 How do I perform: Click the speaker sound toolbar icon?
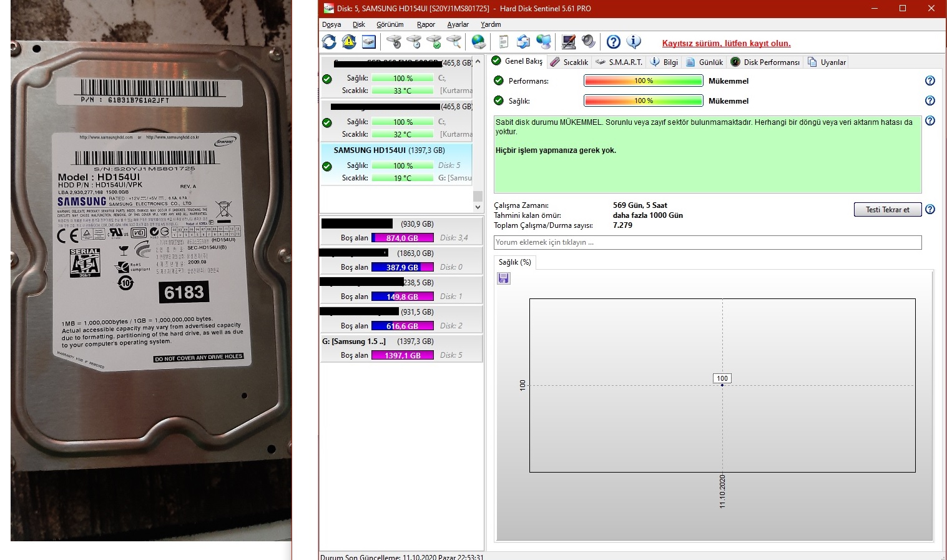click(589, 42)
